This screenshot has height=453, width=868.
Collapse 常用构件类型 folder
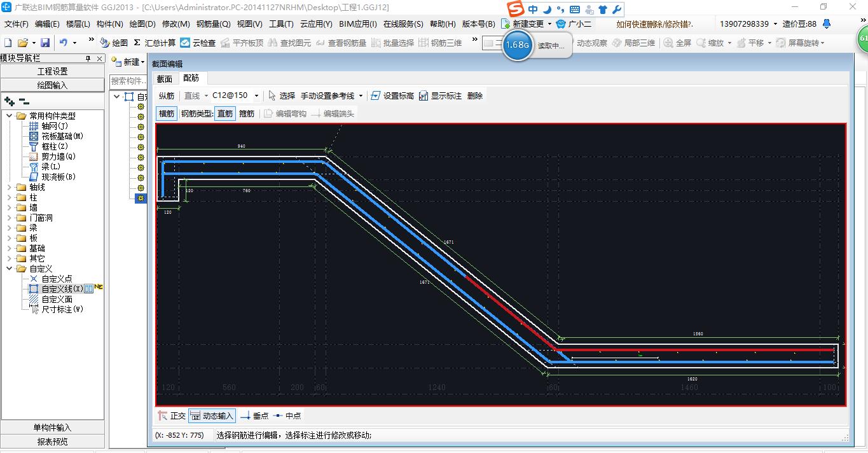[x=10, y=116]
